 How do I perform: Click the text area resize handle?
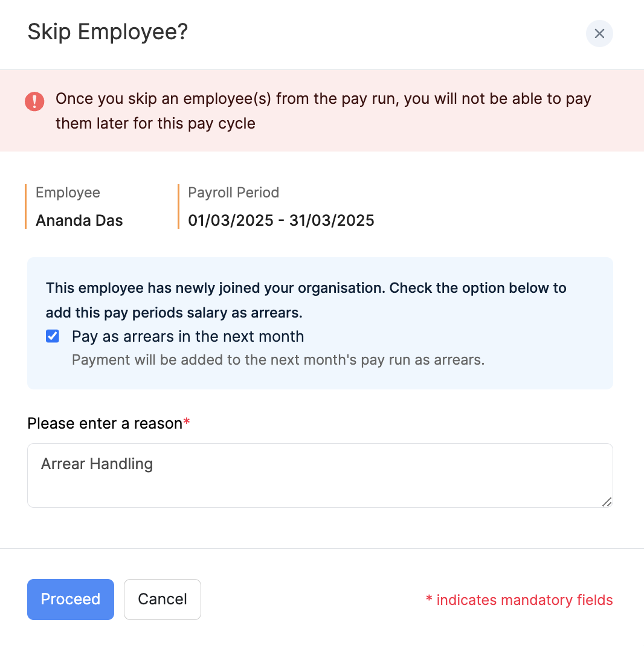click(607, 502)
